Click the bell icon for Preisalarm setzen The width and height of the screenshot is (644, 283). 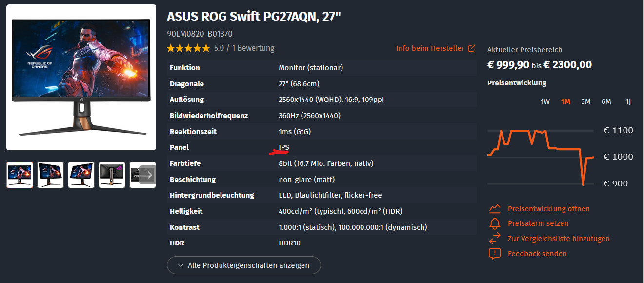point(495,223)
